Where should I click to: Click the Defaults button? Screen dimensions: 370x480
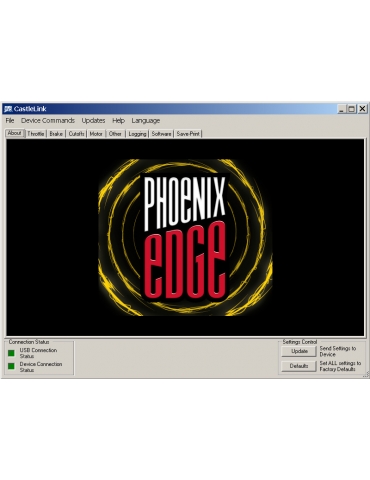click(299, 366)
